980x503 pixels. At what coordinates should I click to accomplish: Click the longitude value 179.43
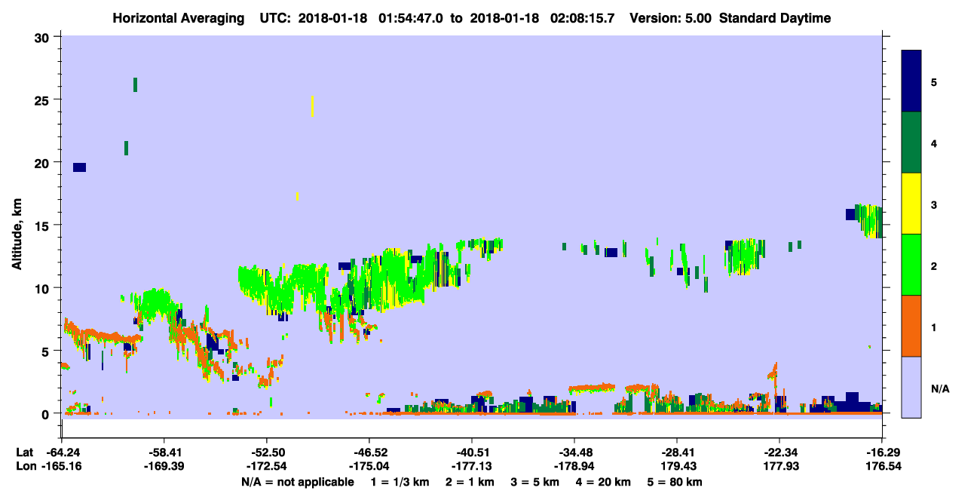click(677, 467)
